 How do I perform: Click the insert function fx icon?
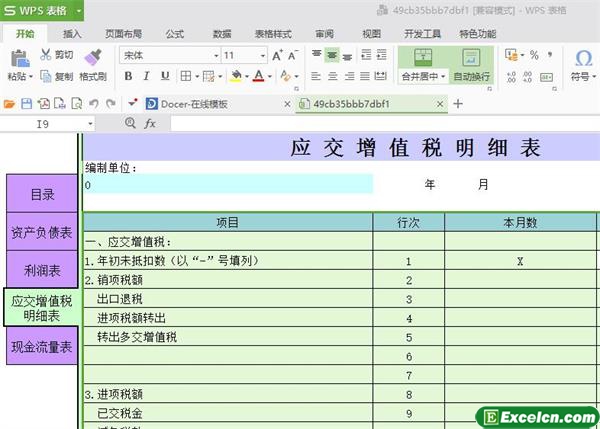[x=150, y=123]
